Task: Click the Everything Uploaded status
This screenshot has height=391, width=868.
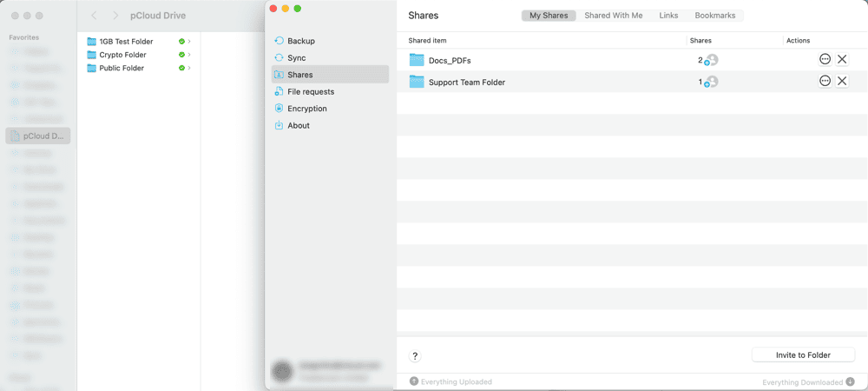Action: click(x=450, y=381)
